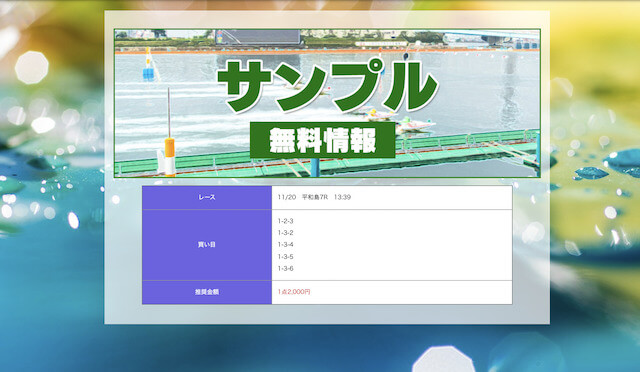The width and height of the screenshot is (640, 372).
Task: Click the large サンプル banner title
Action: pyautogui.click(x=328, y=87)
